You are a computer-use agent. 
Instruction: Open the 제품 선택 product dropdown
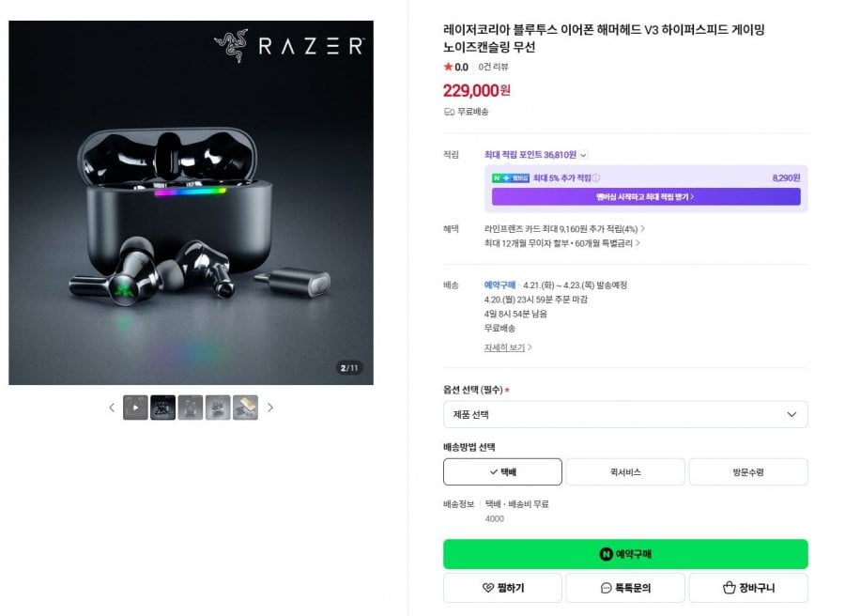coord(625,414)
